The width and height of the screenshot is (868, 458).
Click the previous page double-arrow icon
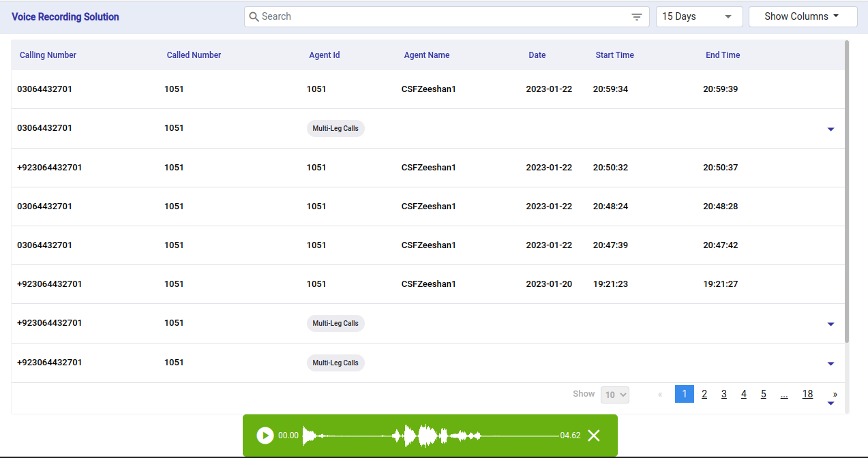(659, 395)
